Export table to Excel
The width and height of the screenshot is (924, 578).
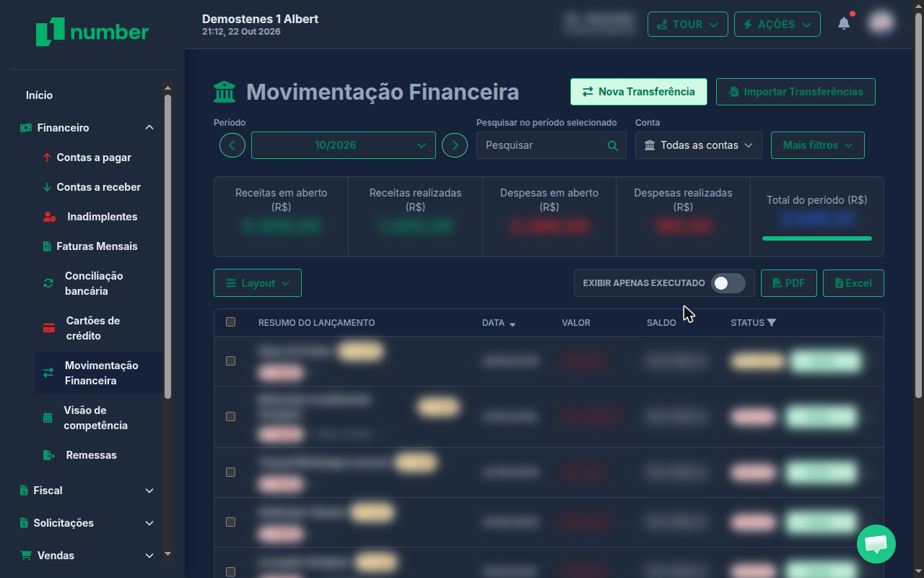click(853, 283)
